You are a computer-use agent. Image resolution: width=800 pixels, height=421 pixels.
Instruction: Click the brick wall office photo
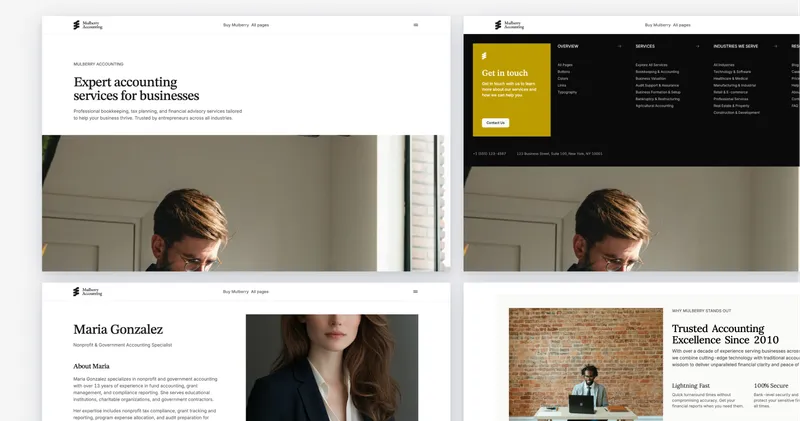tap(586, 364)
